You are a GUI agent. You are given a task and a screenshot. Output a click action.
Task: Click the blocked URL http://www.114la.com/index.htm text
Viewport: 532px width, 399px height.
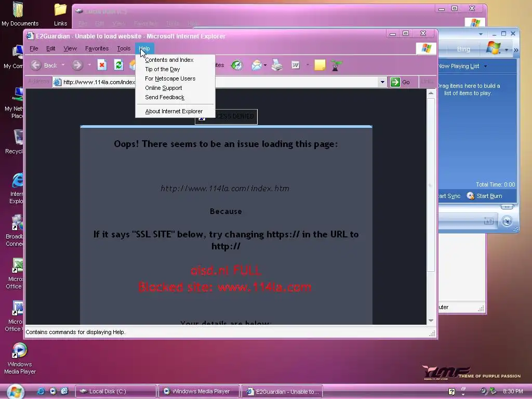pos(225,189)
